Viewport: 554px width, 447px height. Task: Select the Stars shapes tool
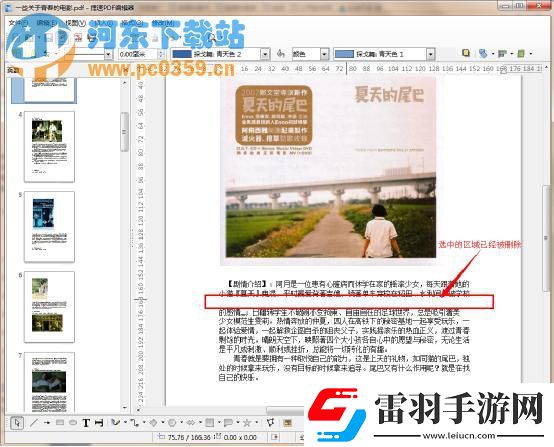click(247, 422)
